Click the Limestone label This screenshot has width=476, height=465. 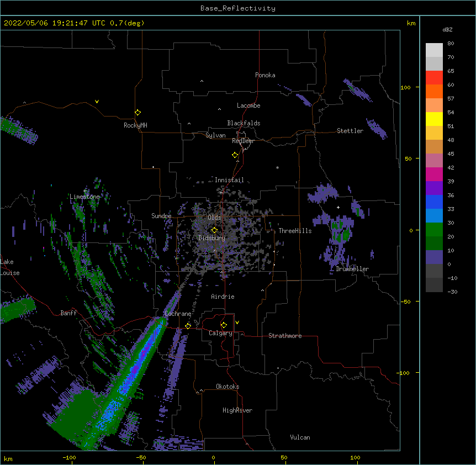(x=84, y=197)
